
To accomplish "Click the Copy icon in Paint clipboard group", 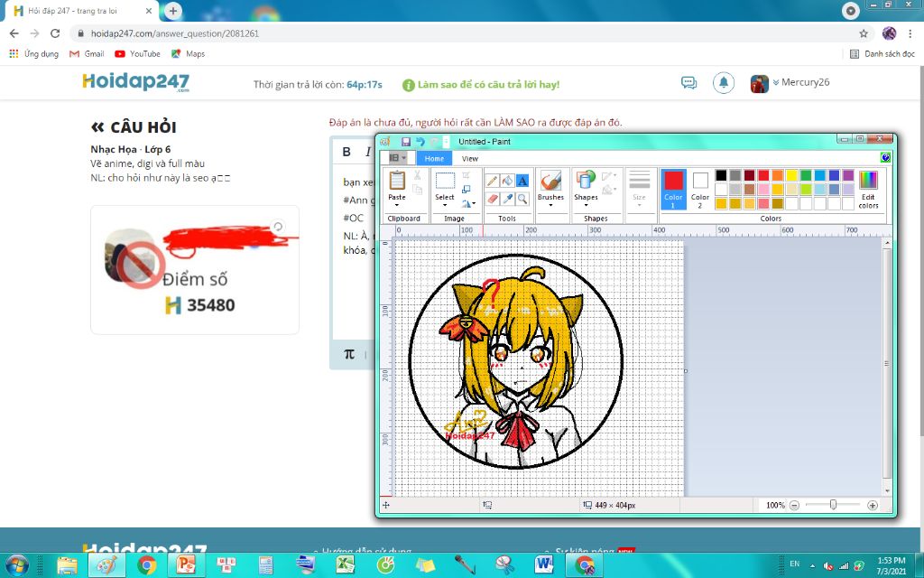I will tap(417, 190).
